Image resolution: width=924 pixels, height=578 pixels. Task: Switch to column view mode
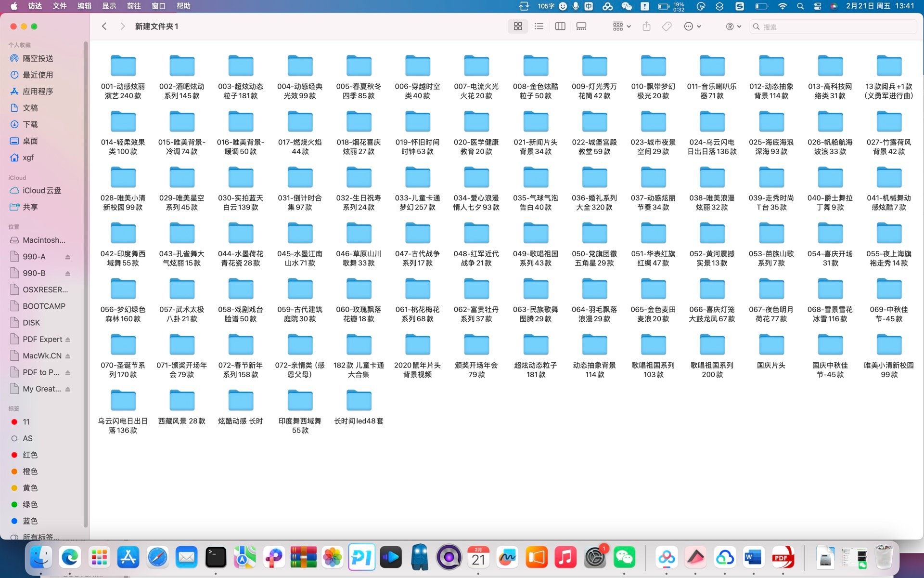coord(560,26)
